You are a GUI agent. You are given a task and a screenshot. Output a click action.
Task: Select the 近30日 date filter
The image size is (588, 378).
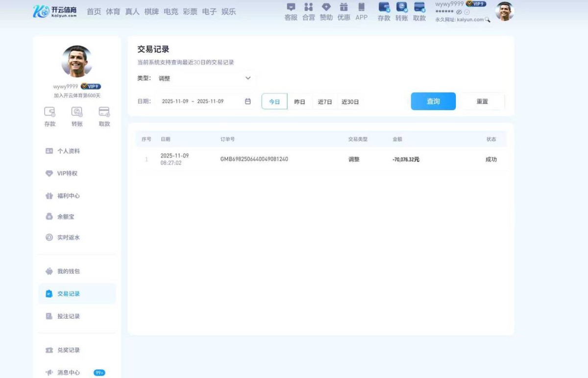[350, 101]
